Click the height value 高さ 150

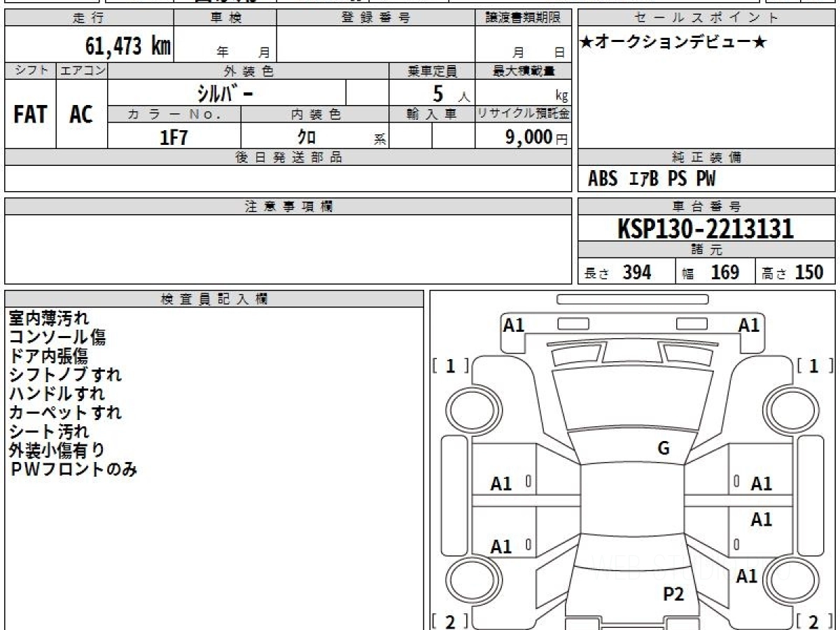click(793, 272)
